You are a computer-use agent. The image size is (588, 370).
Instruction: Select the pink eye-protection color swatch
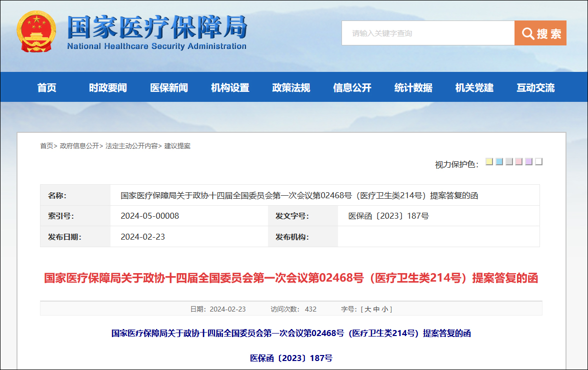518,161
